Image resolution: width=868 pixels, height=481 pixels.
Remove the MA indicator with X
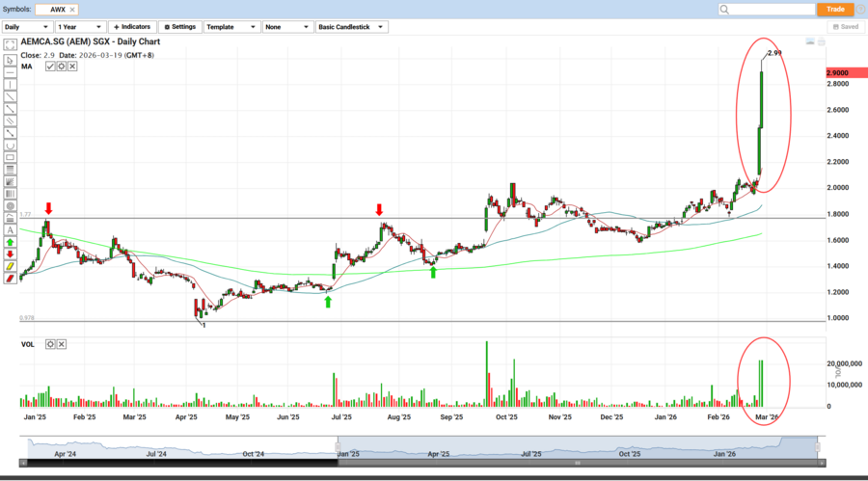click(73, 67)
